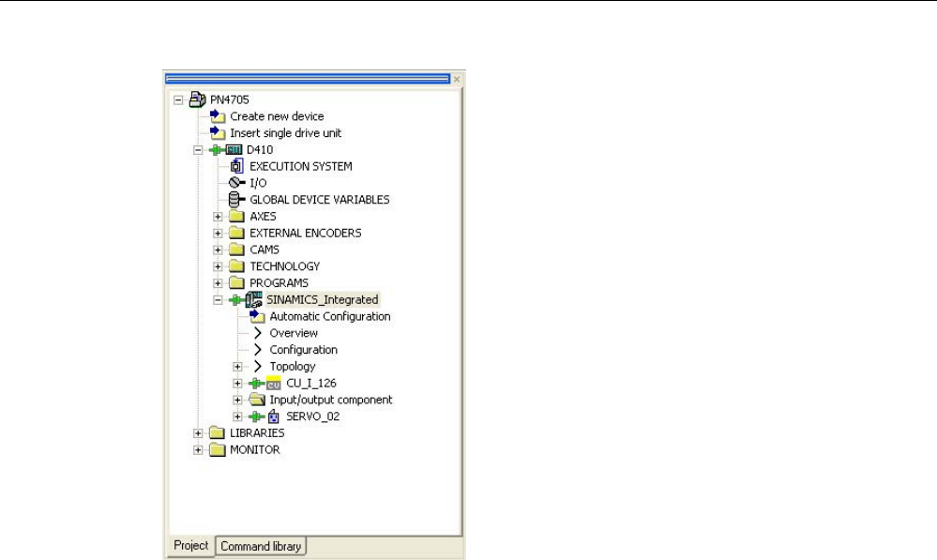Select the D410 device label
The width and height of the screenshot is (937, 560).
click(260, 150)
